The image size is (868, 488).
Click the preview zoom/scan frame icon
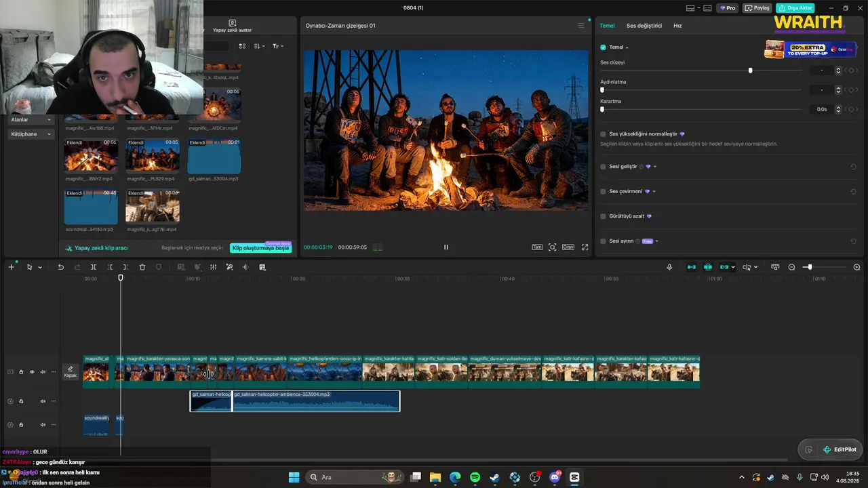pyautogui.click(x=552, y=247)
